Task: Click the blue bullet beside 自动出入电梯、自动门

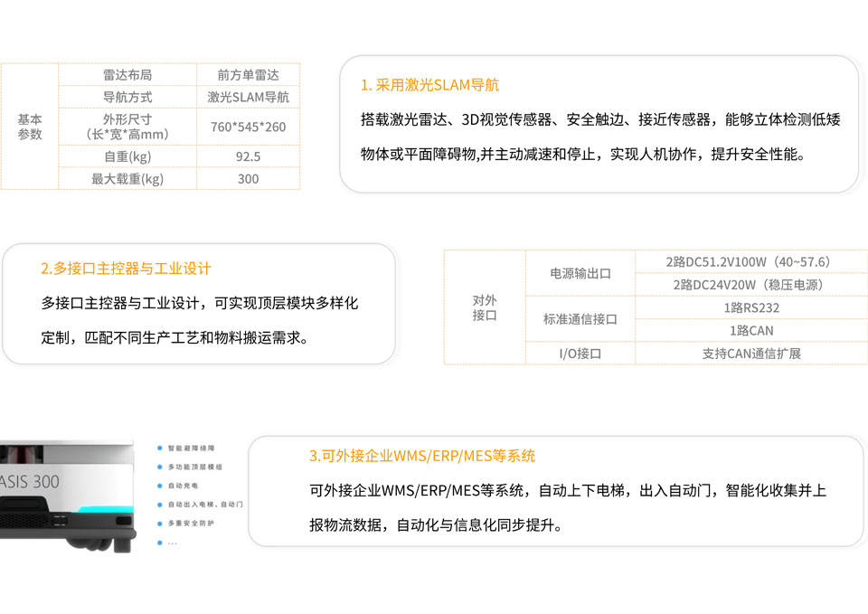Action: tap(159, 505)
